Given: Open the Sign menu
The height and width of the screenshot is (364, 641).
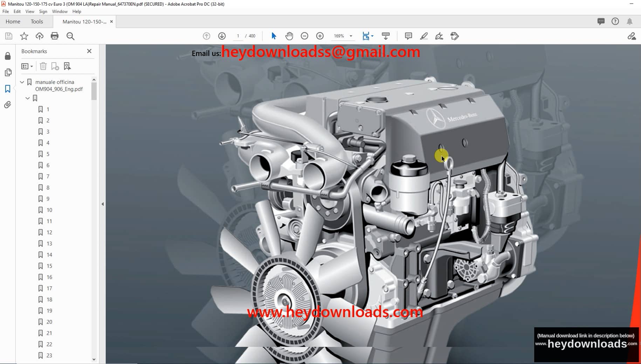Looking at the screenshot, I should point(43,11).
